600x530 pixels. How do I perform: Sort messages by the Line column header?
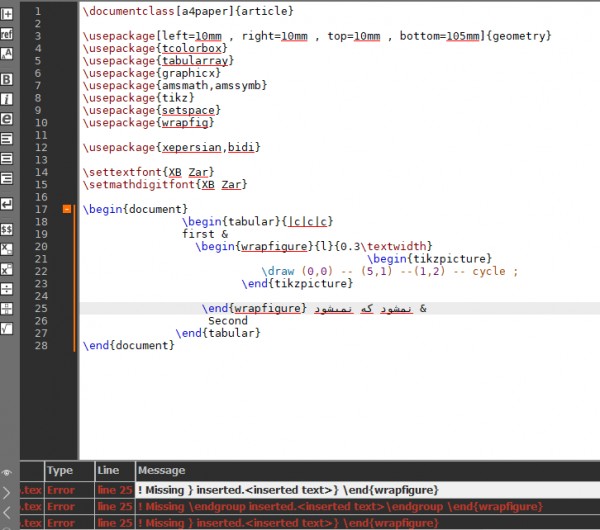108,470
